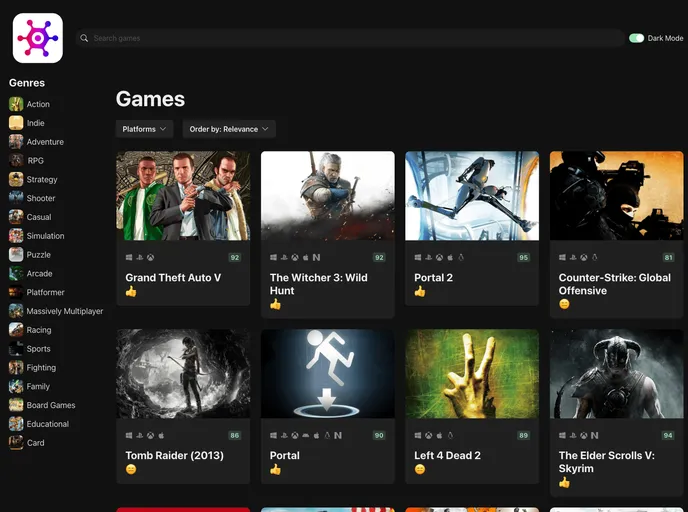Viewport: 688px width, 512px height.
Task: Select the Indie genre label
Action: pos(36,123)
